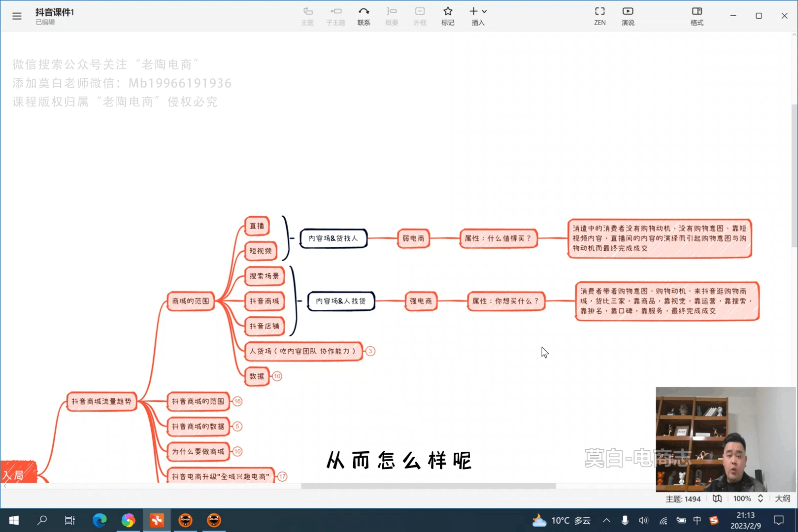The width and height of the screenshot is (798, 532).
Task: Open Windows taskbar search
Action: coord(42,520)
